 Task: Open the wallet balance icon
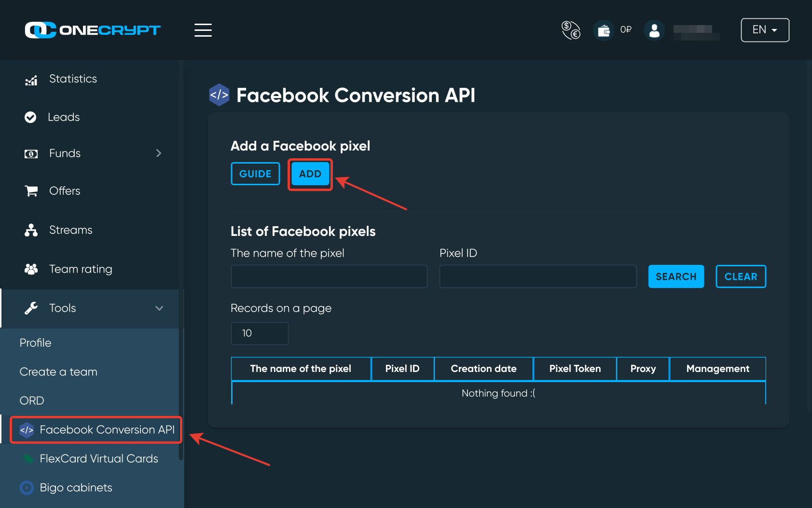tap(604, 30)
